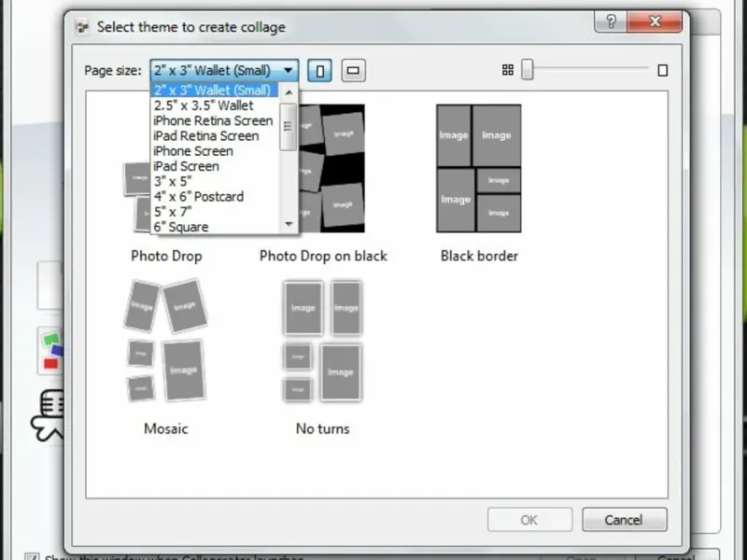The image size is (747, 560).
Task: Choose the 3" x 5" page size
Action: 215,181
